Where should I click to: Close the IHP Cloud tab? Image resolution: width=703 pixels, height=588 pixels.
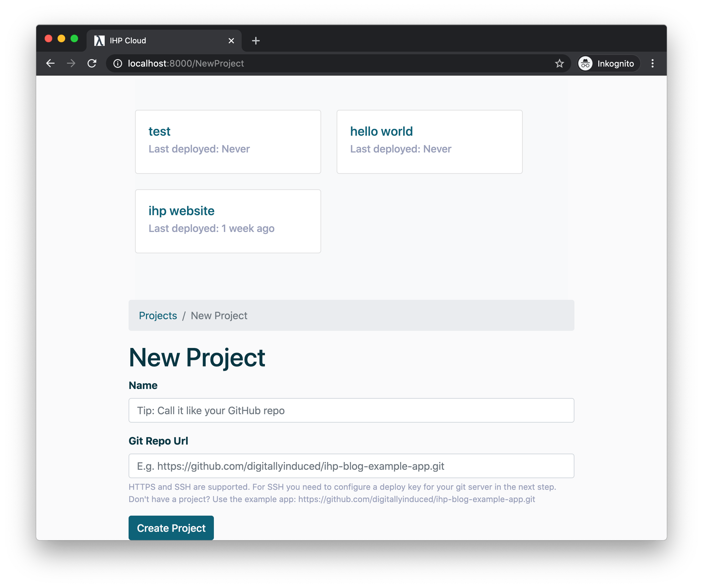(x=231, y=40)
